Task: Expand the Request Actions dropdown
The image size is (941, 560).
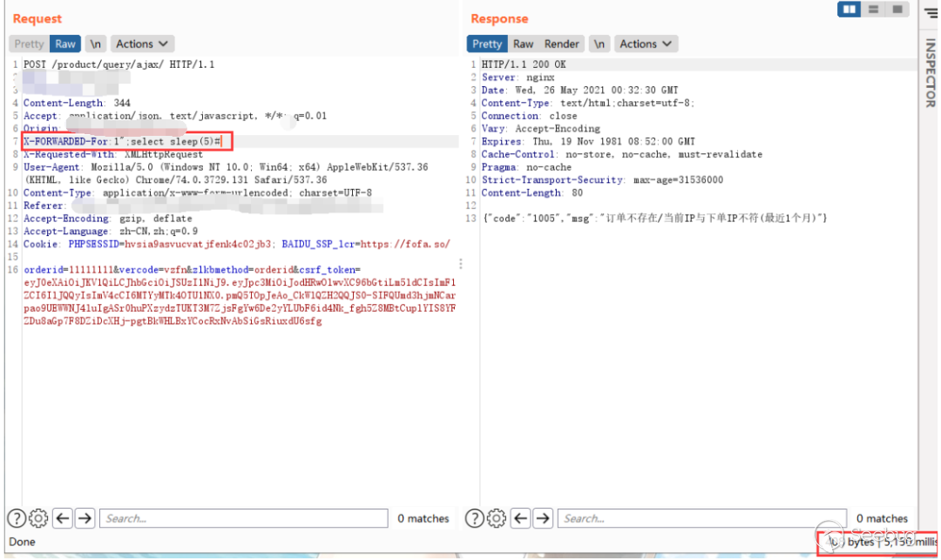Action: coord(143,44)
